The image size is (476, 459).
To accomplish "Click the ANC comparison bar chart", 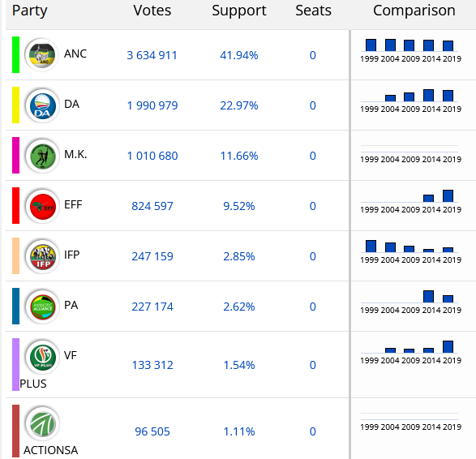I will tap(411, 51).
